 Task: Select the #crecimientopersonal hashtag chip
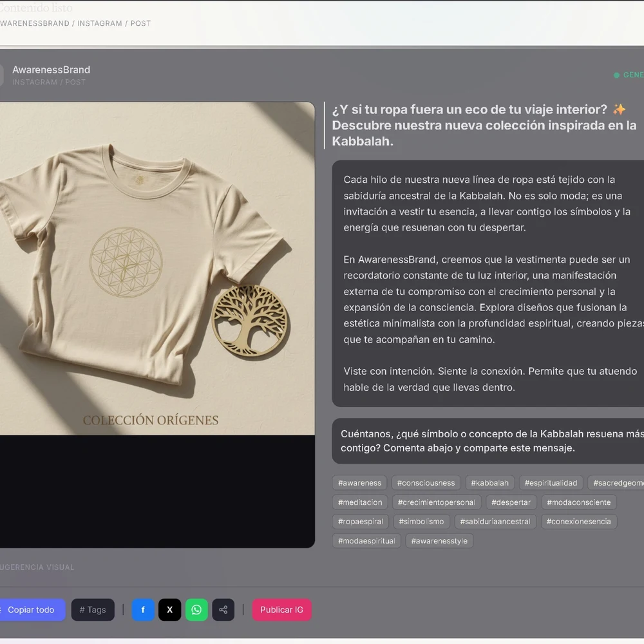coord(437,502)
